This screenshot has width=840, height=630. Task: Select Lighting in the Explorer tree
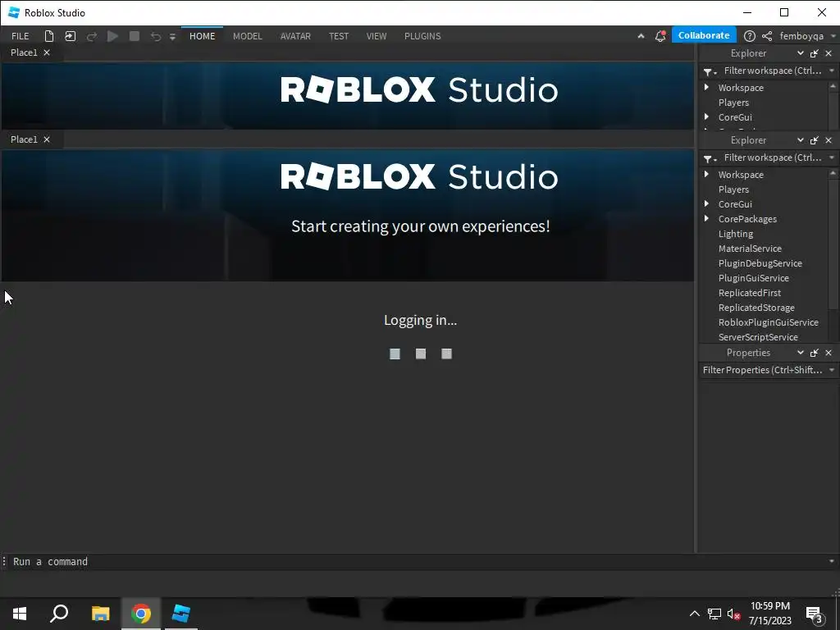(x=736, y=234)
